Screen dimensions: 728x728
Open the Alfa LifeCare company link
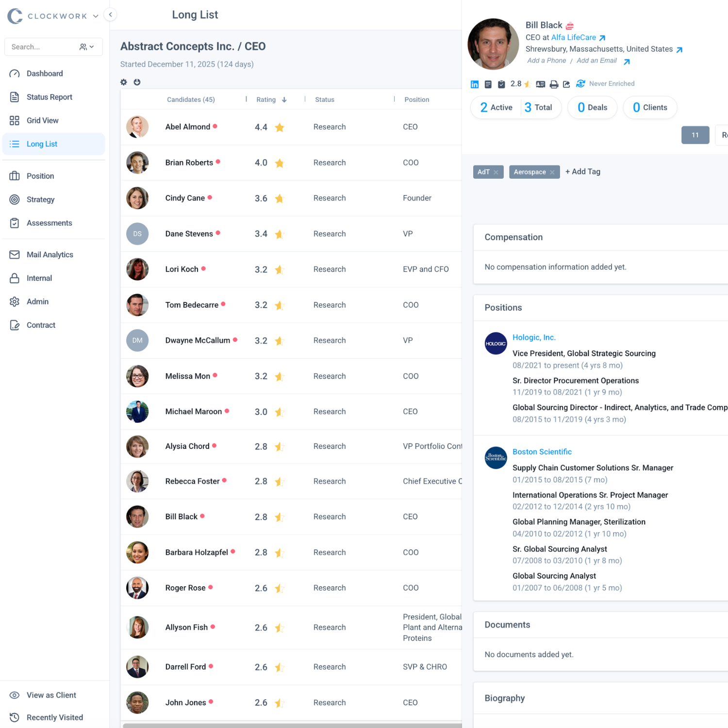pos(574,37)
